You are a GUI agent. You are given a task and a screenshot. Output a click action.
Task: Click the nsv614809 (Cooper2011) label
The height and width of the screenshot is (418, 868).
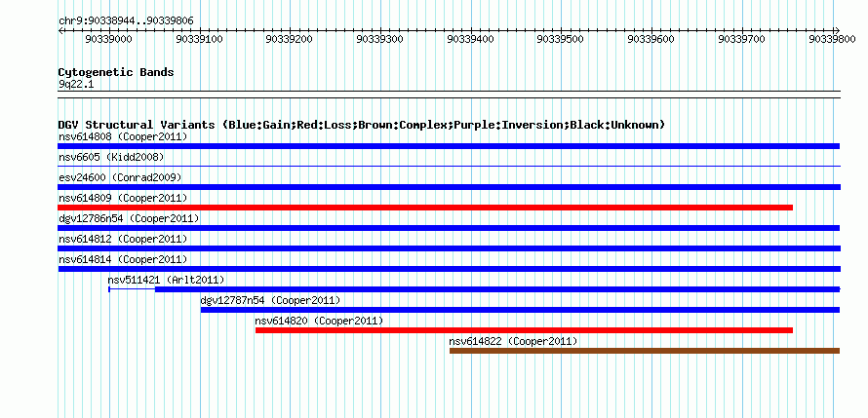(x=123, y=198)
